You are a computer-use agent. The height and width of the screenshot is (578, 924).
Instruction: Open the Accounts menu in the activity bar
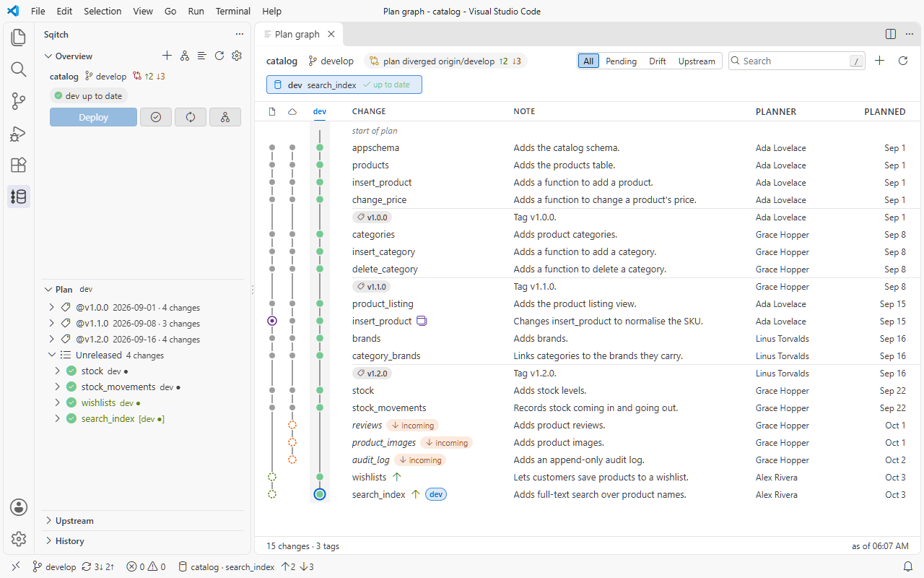pyautogui.click(x=19, y=507)
